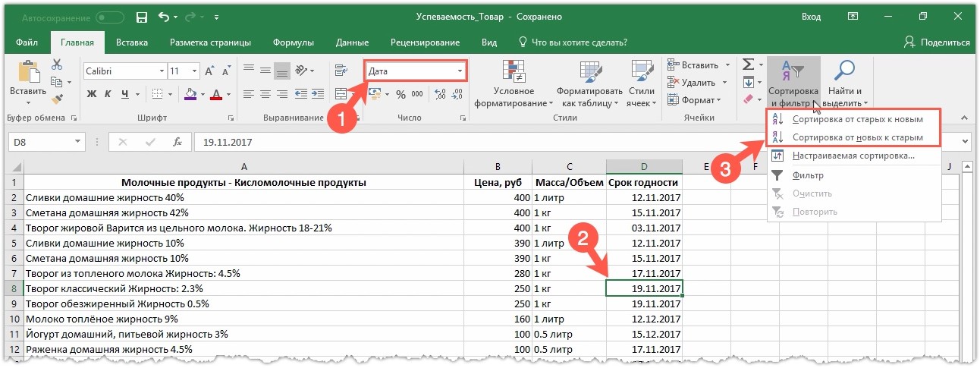
Task: Open Стили ячеек gallery
Action: (x=642, y=83)
